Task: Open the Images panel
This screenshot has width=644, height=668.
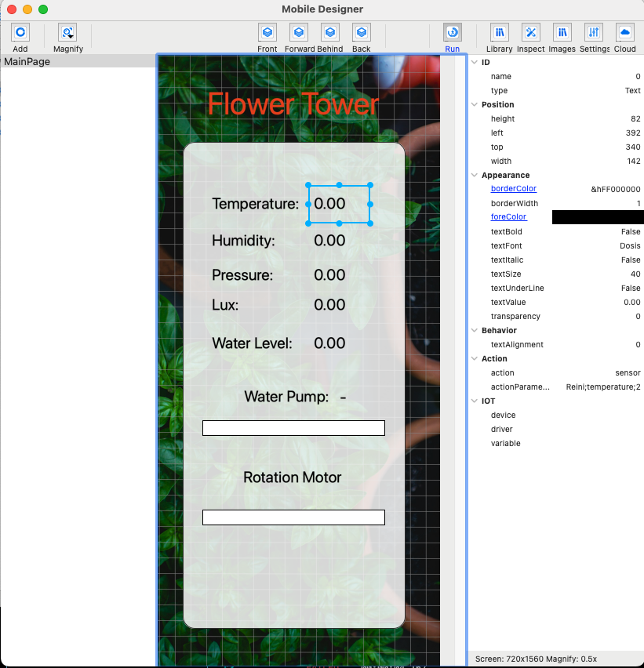Action: point(562,33)
